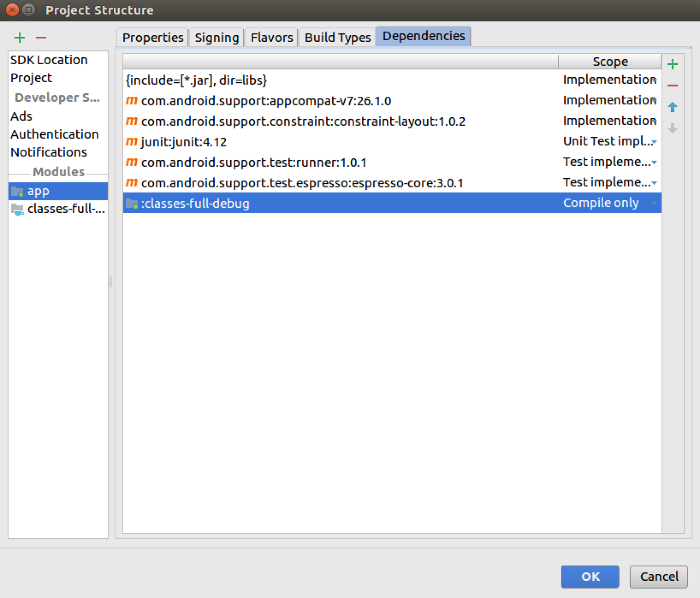Screen dimensions: 700x598
Task: Click the gray move down arrow
Action: pos(672,128)
